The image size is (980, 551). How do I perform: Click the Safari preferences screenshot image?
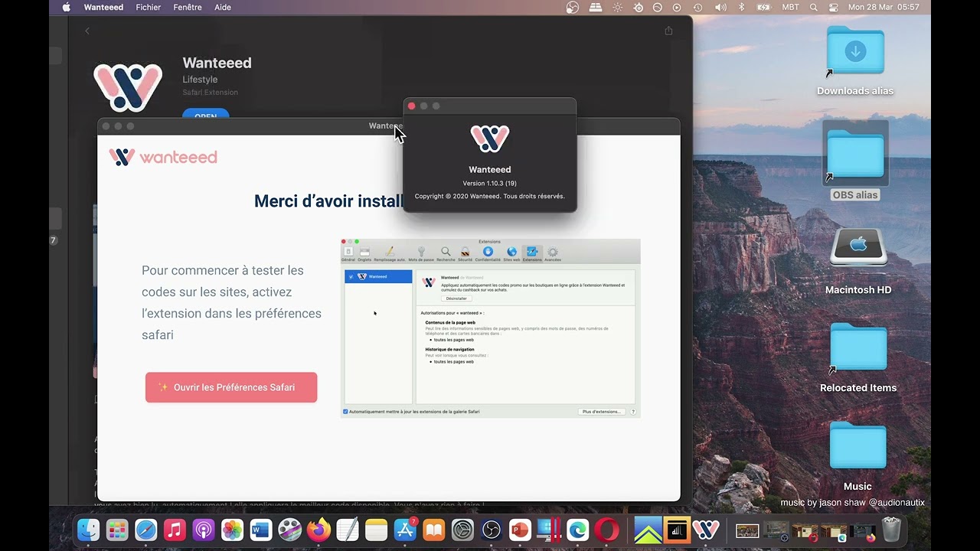tap(490, 328)
